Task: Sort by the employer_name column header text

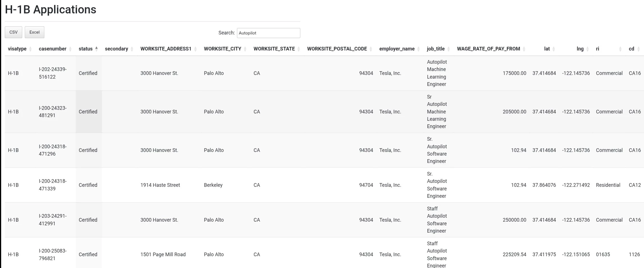Action: coord(397,49)
